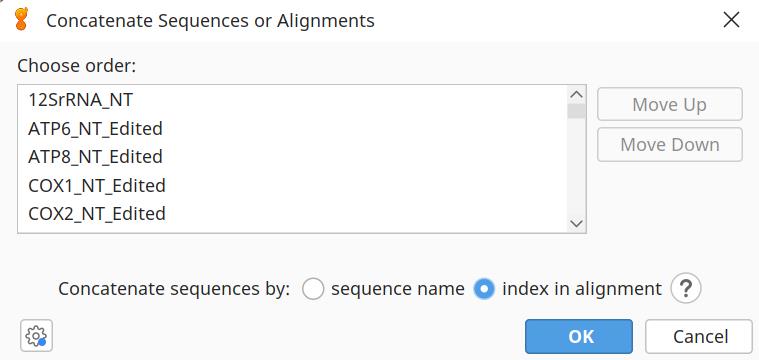
Task: Click the list scrollbar thumb
Action: 577,111
